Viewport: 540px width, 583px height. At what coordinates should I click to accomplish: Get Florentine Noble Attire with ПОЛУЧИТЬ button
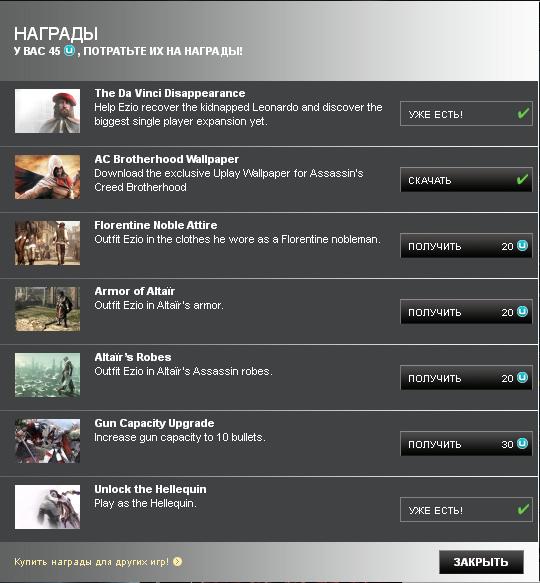point(466,246)
